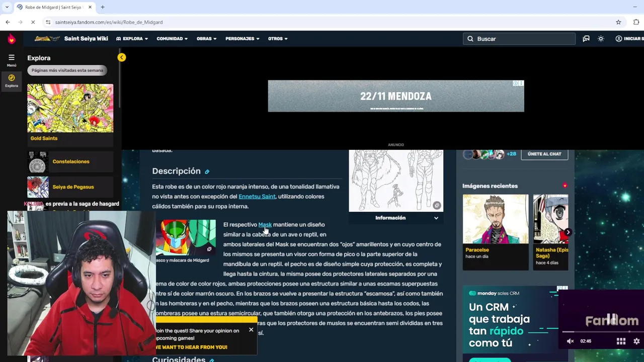The image size is (644, 362).
Task: Click the browser back arrow
Action: 8,22
